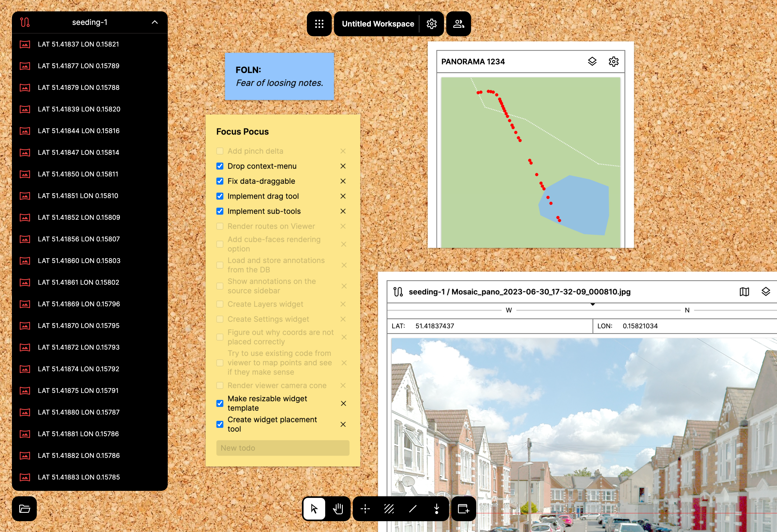Screen dimensions: 777x532
Task: Select LAT 51.41877 LON 0.15789 entry
Action: tap(78, 66)
